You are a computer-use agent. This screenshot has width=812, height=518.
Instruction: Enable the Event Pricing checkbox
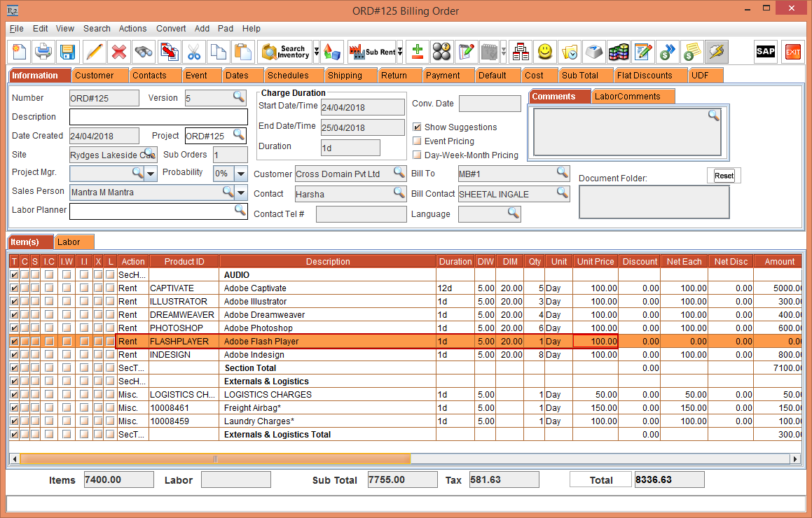(417, 141)
